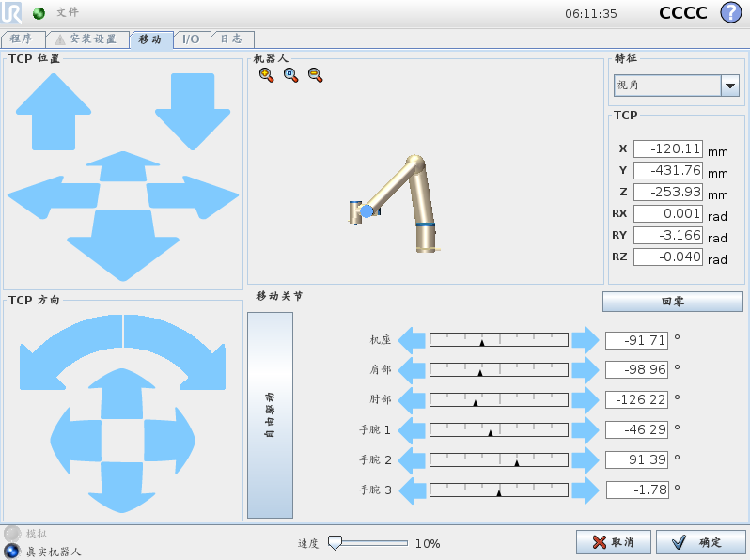Select the 模拟 simulation radio button

[12, 533]
